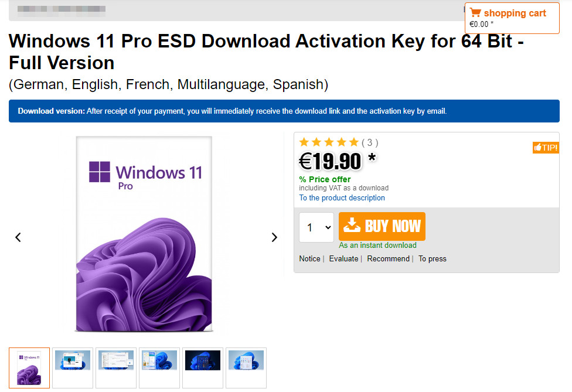Click the To press link
The image size is (572, 392).
tap(432, 259)
